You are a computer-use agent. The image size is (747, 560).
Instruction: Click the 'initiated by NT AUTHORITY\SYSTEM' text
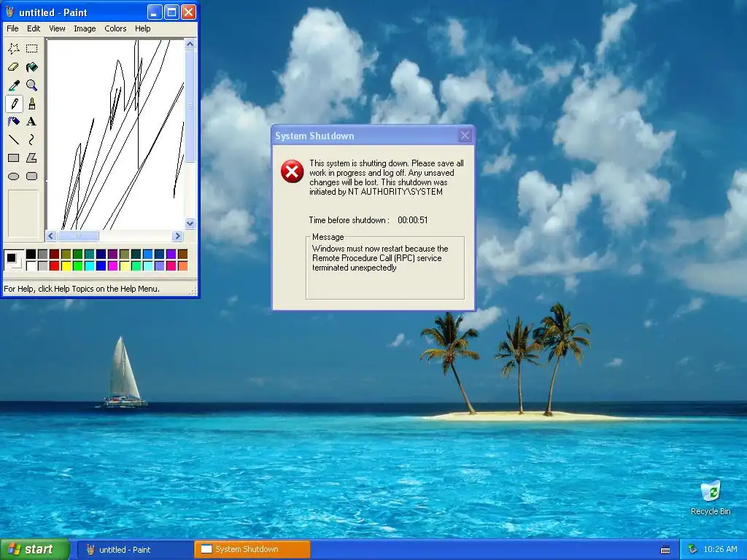pyautogui.click(x=376, y=192)
